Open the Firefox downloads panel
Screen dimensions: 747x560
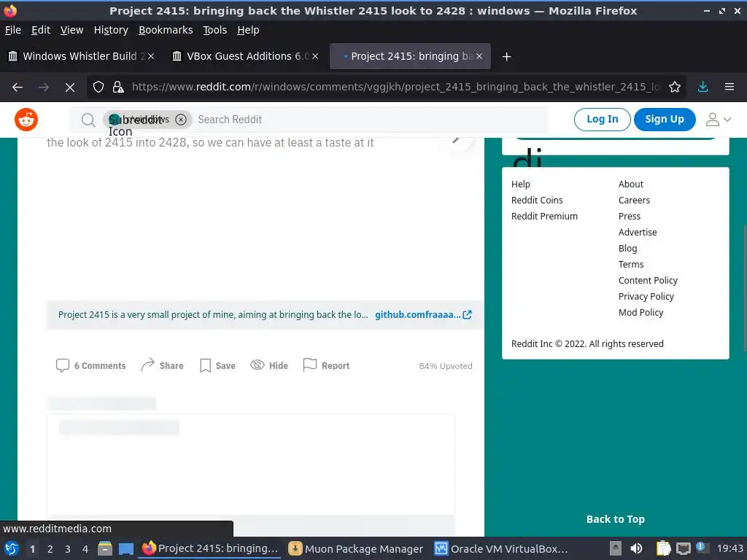pyautogui.click(x=703, y=87)
